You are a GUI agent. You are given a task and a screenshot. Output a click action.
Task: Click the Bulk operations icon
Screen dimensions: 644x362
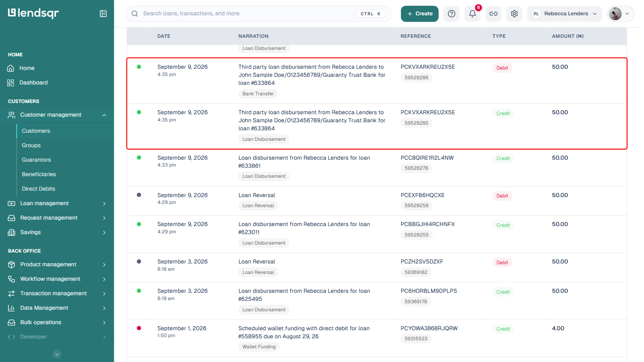pyautogui.click(x=11, y=323)
